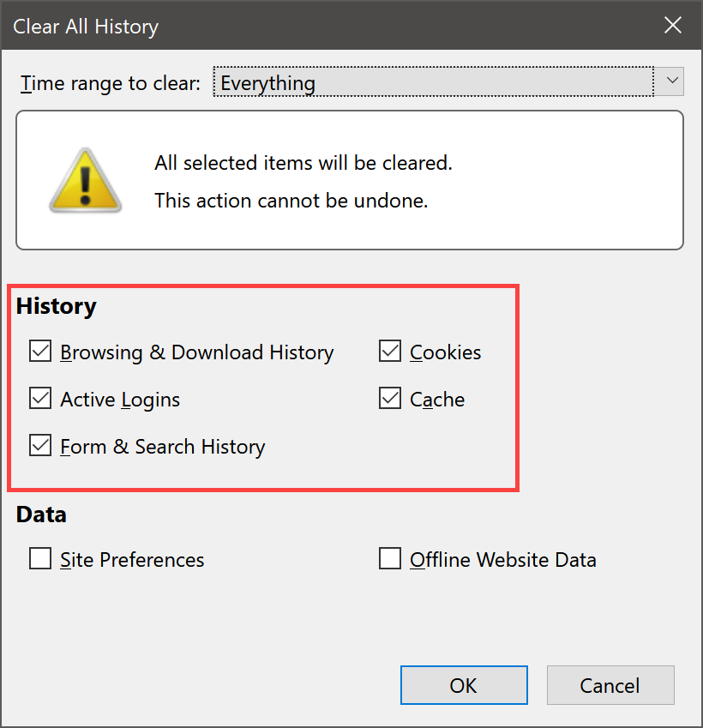703x728 pixels.
Task: Click the bold History section heading
Action: 57,306
